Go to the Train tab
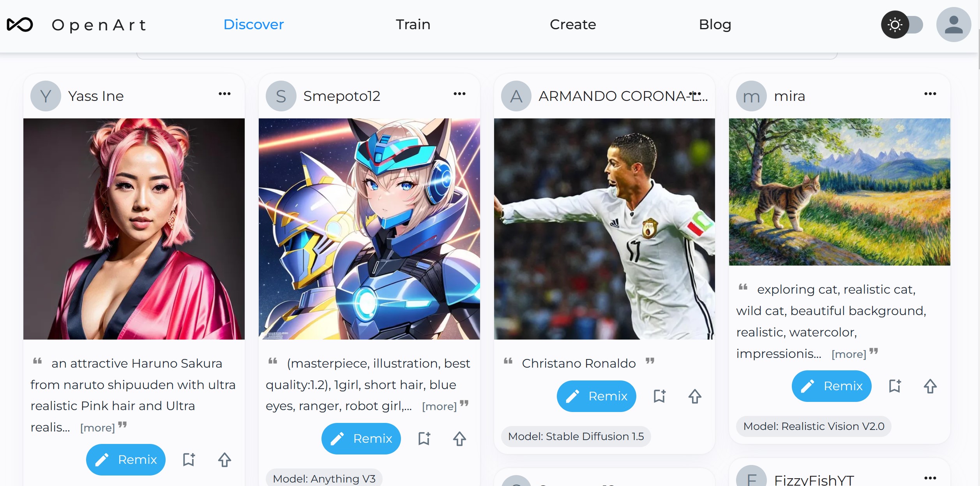Viewport: 980px width, 486px height. (413, 25)
